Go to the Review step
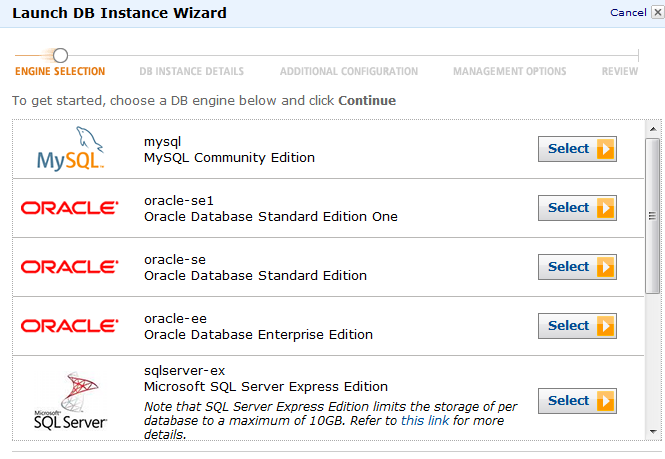The width and height of the screenshot is (665, 459). (620, 71)
